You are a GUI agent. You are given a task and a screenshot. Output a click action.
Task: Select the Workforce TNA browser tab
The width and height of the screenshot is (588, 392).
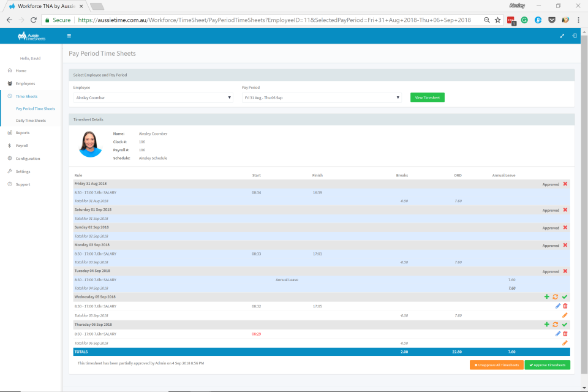[43, 6]
